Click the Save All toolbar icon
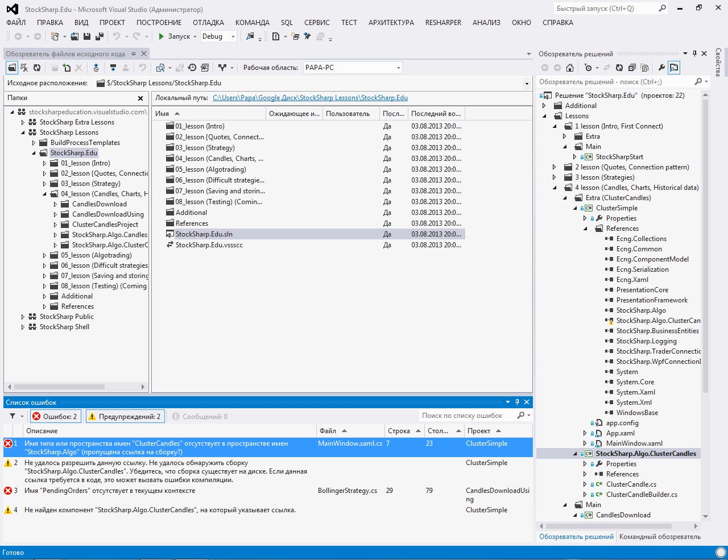The image size is (728, 560). click(99, 36)
